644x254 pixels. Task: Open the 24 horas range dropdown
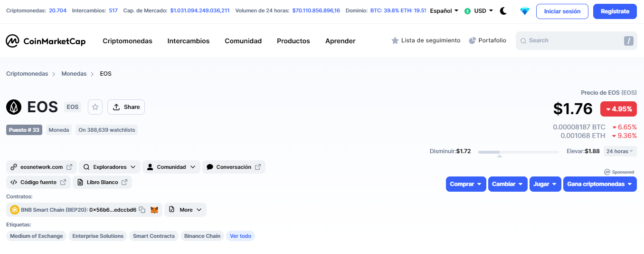[620, 151]
